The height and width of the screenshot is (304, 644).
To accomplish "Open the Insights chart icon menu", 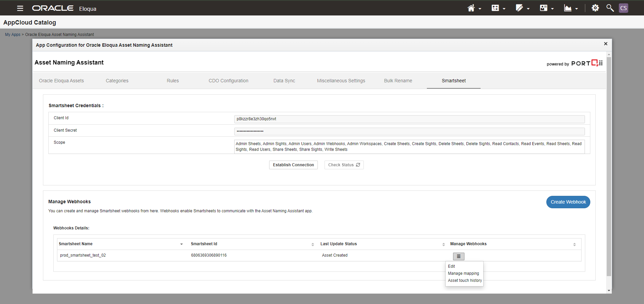I will pos(568,8).
